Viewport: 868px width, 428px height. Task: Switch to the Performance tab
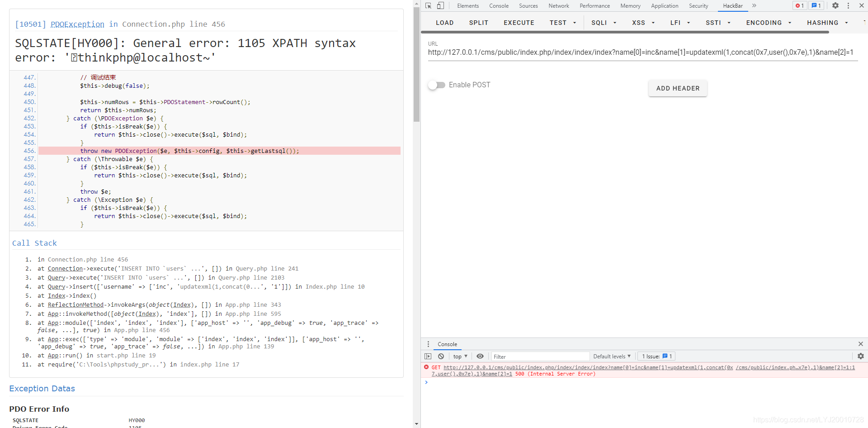click(594, 6)
